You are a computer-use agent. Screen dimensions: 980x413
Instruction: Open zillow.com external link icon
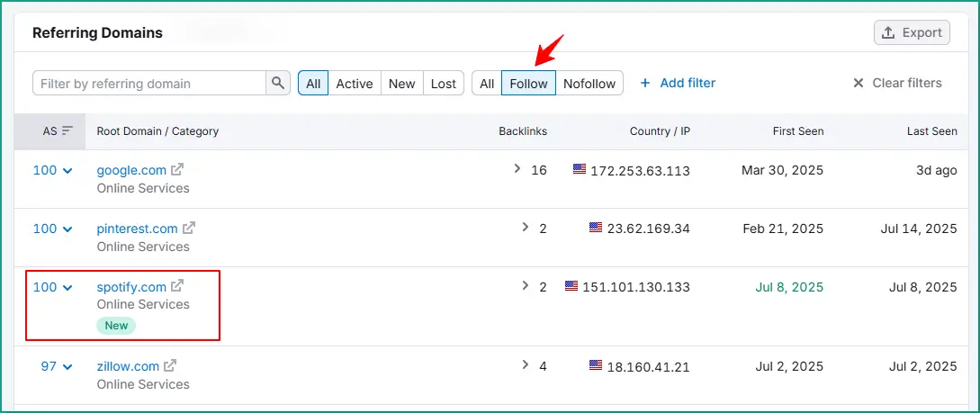click(171, 365)
